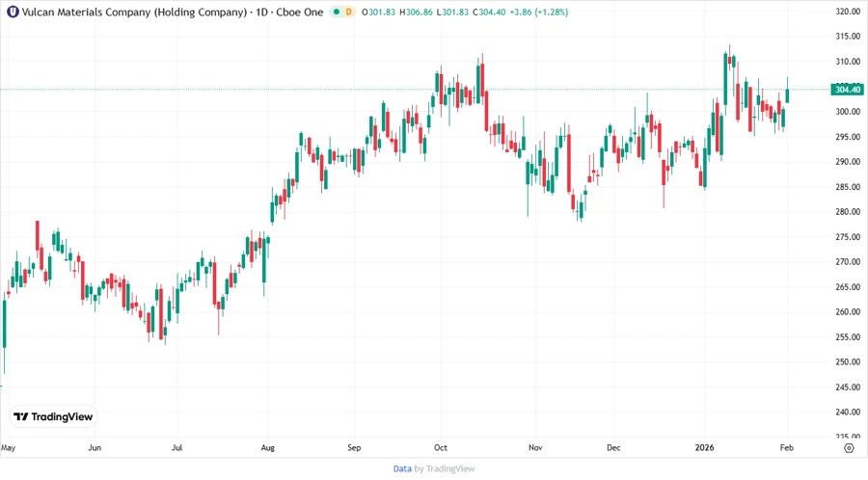Click the Aug label on time axis

[x=267, y=447]
